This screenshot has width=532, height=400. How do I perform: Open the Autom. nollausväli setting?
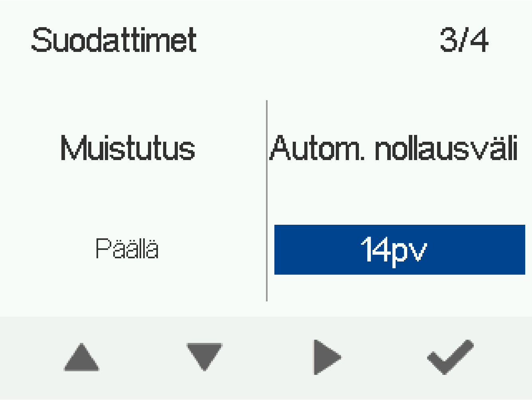point(394,149)
